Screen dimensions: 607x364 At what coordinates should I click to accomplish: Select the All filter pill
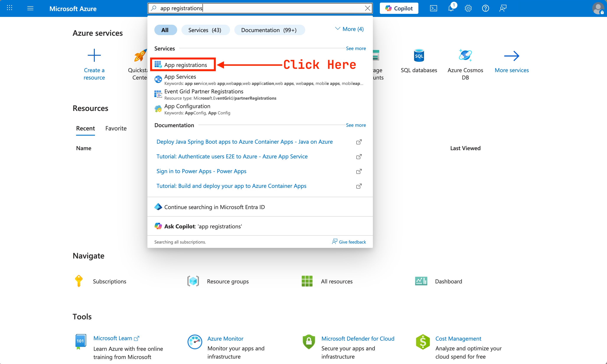165,30
